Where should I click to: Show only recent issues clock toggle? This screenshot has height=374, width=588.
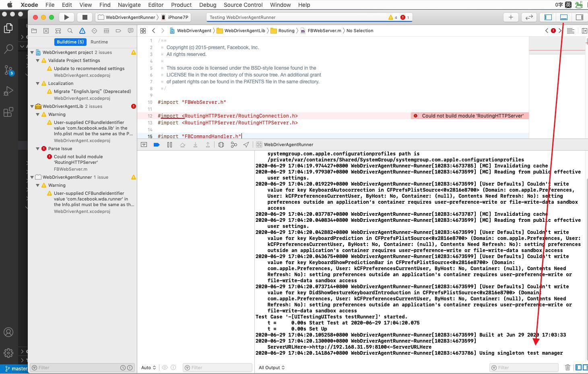(x=123, y=368)
